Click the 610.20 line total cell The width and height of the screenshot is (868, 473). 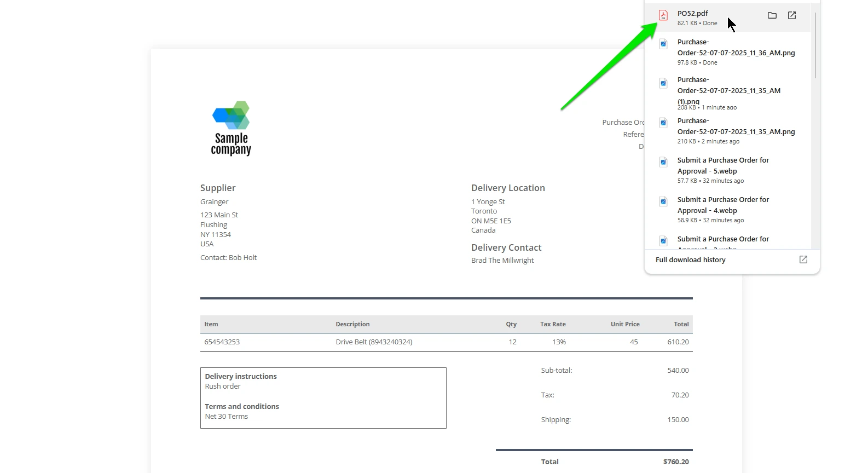pos(678,342)
